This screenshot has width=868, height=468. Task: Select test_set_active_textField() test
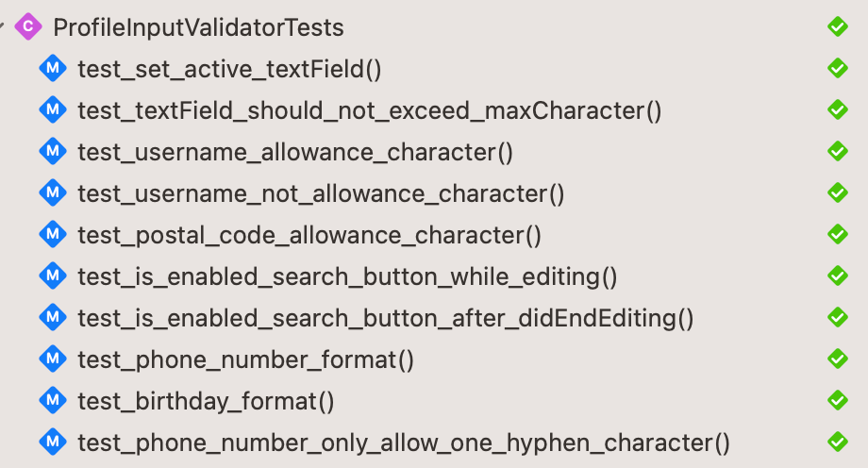[x=228, y=70]
